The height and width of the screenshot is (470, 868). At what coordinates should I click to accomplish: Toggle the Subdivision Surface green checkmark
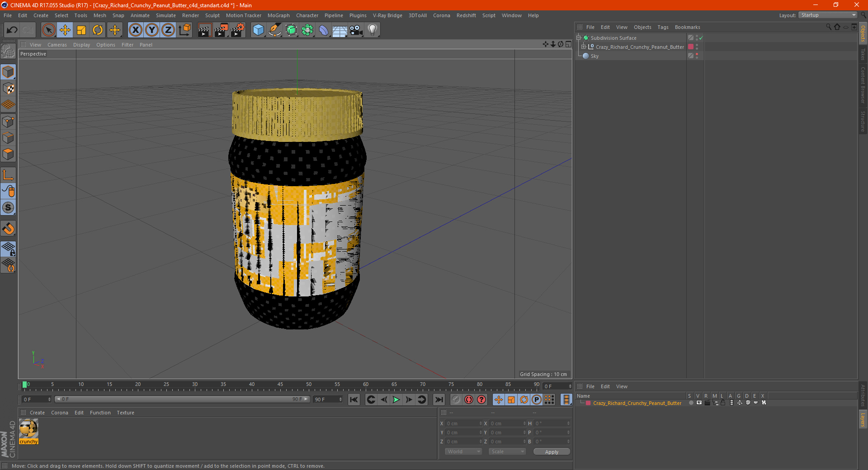tap(701, 38)
